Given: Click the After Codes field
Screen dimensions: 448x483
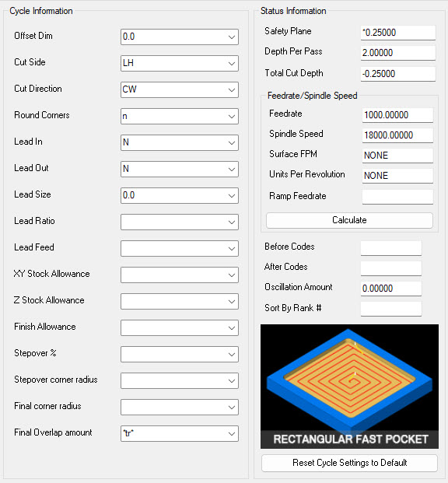Looking at the screenshot, I should tap(391, 268).
